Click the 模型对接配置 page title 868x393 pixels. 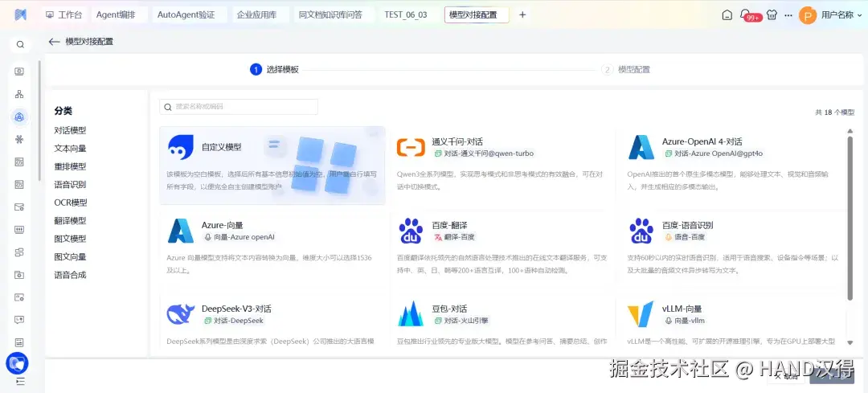click(x=89, y=42)
